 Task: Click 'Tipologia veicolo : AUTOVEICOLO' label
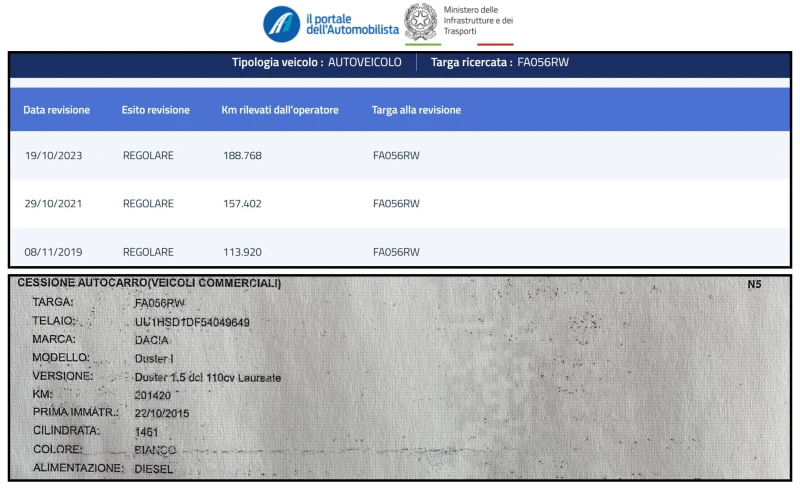pos(316,62)
